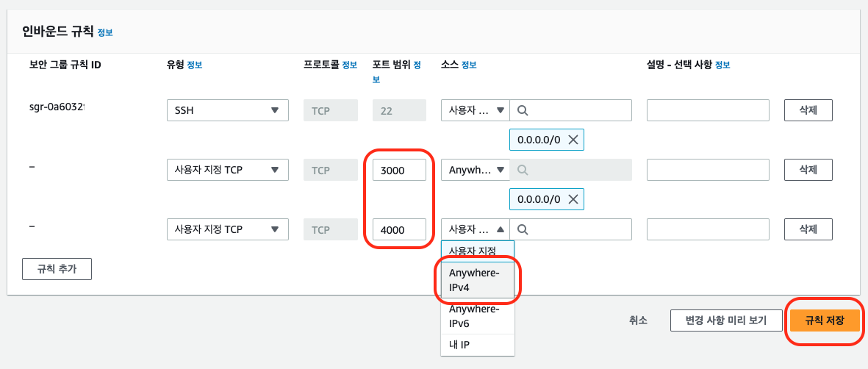Remove the 0.0.0.0/0 chip on port 3000 rule
This screenshot has height=369, width=868.
573,198
